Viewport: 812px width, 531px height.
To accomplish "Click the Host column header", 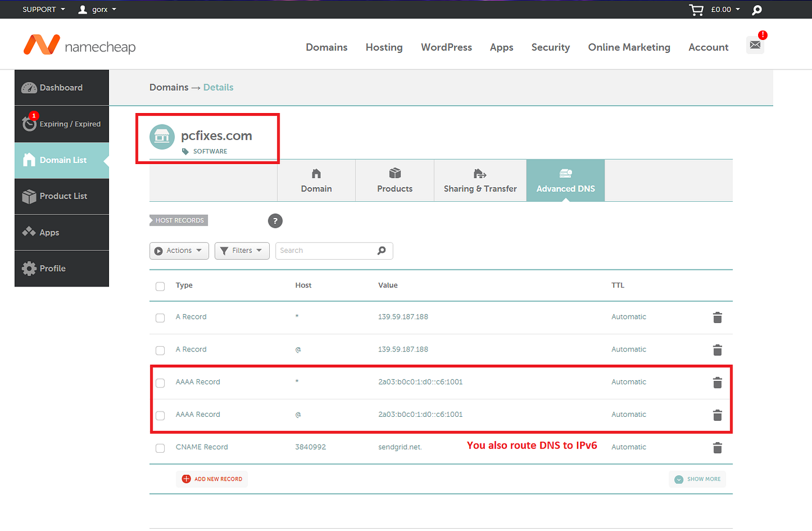I will coord(303,285).
